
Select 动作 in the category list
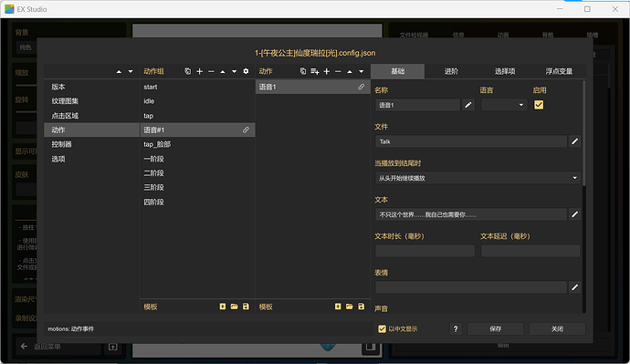(91, 130)
